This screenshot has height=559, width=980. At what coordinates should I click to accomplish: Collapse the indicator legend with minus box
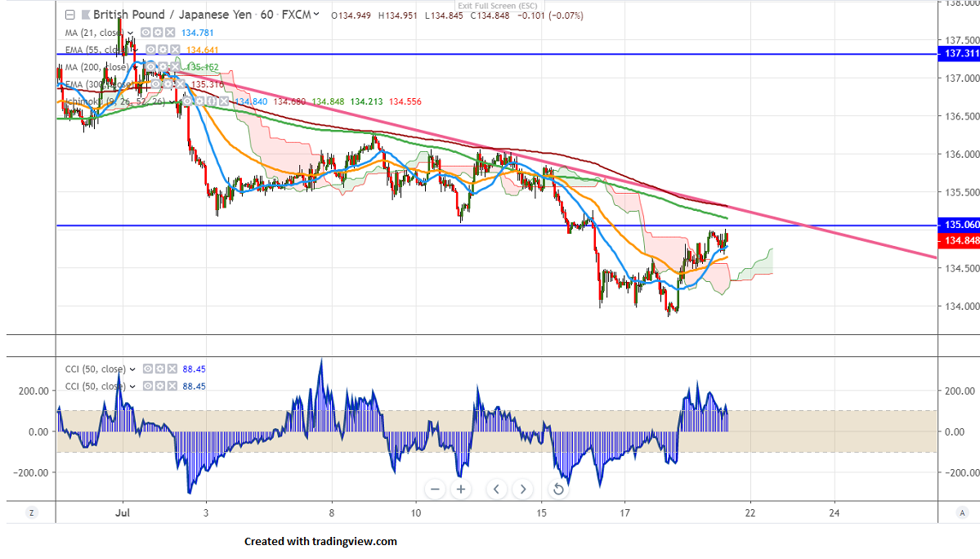point(70,15)
